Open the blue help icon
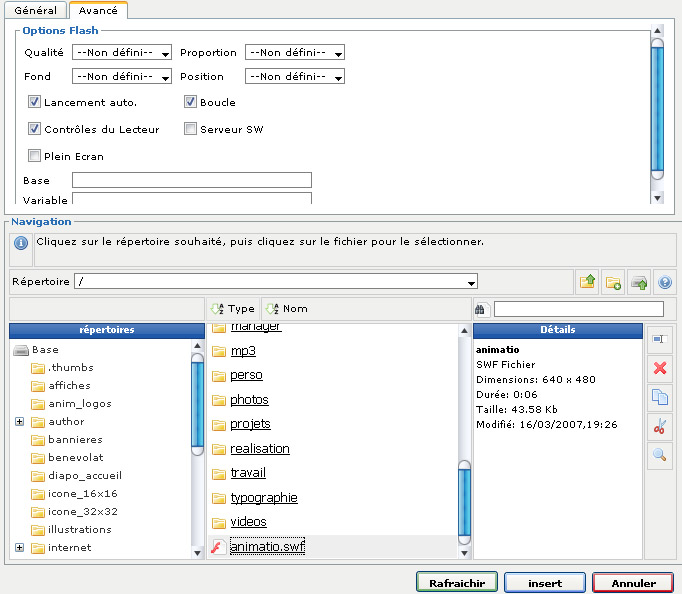Viewport: 682px width, 594px height. click(664, 282)
